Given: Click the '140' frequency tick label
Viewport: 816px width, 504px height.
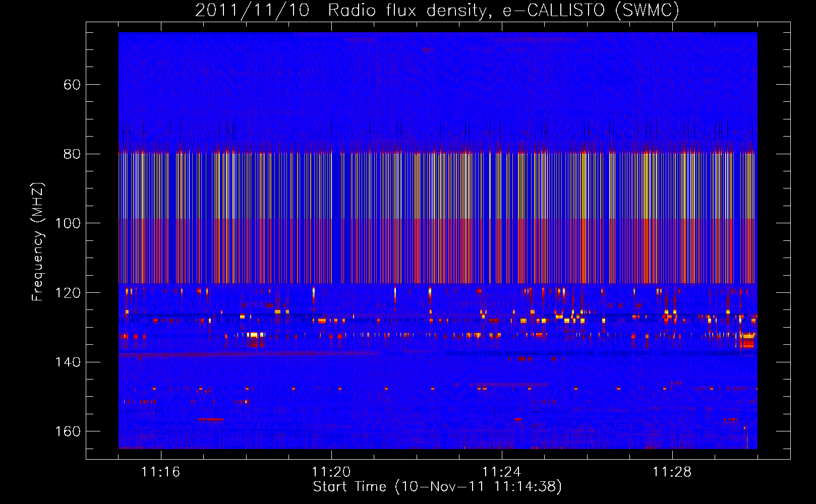Looking at the screenshot, I should pos(68,362).
